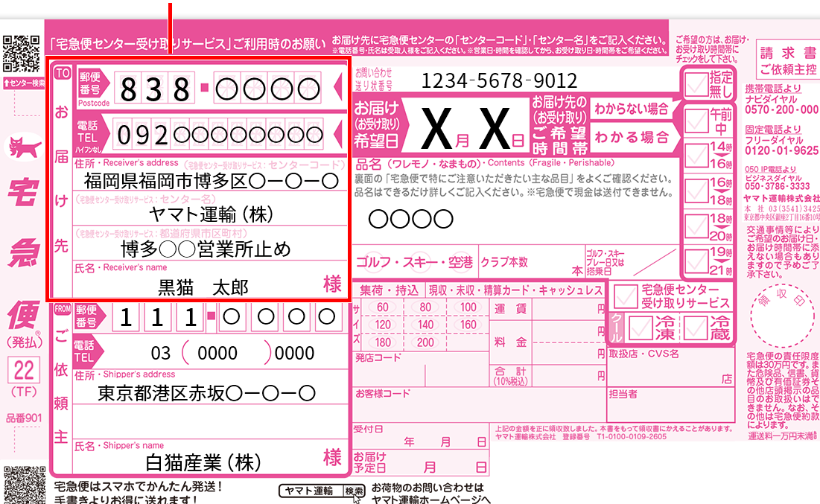Click the sender's 郵便番号 arrow label
Viewport: 820px width, 504px height.
(89, 316)
